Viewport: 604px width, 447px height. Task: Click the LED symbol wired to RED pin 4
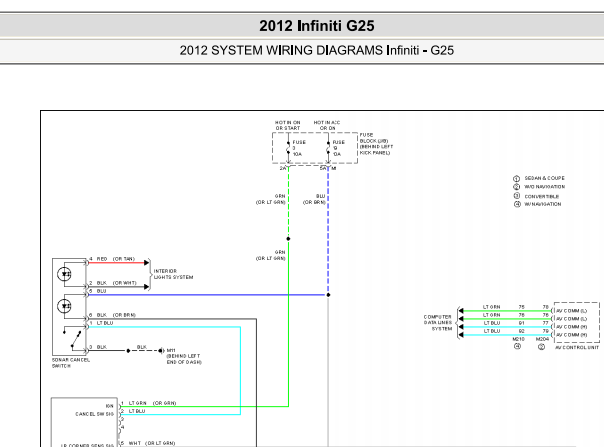(64, 274)
